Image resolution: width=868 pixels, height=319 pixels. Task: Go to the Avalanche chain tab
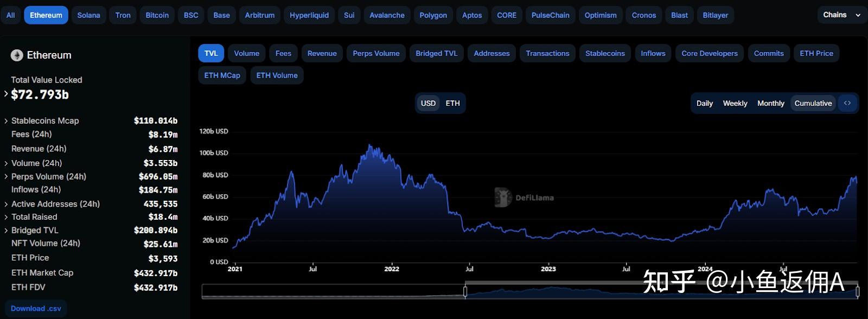387,15
